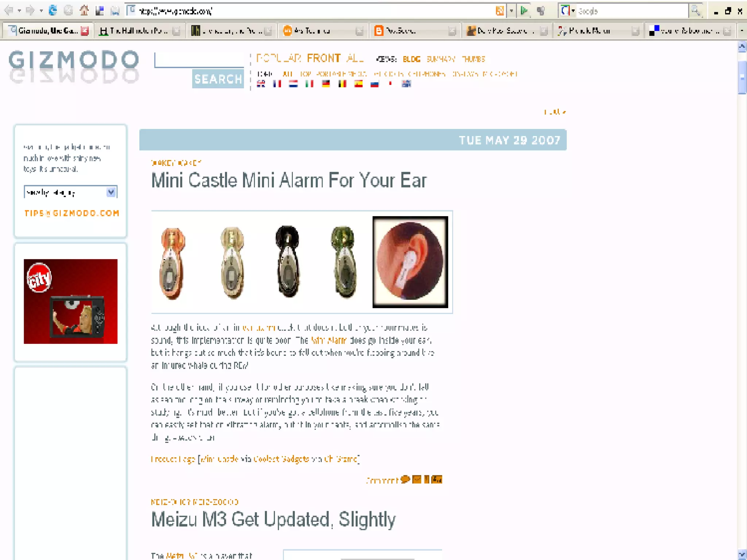Click the Spanish flag icon

359,84
